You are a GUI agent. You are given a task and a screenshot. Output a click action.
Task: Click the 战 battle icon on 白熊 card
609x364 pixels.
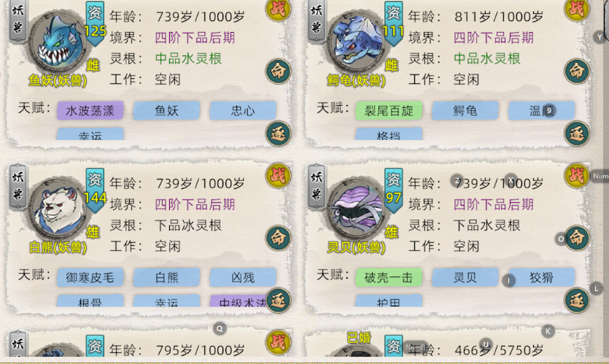(x=278, y=176)
